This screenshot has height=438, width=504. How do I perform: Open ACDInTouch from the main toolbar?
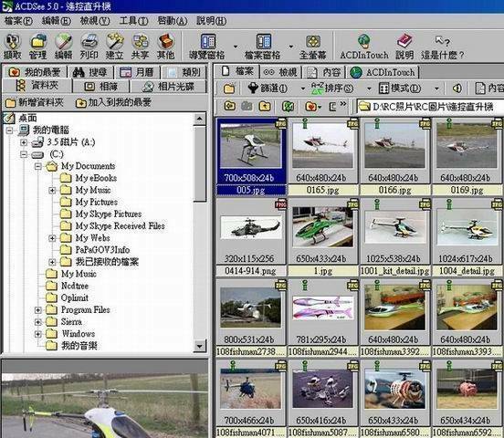[364, 47]
